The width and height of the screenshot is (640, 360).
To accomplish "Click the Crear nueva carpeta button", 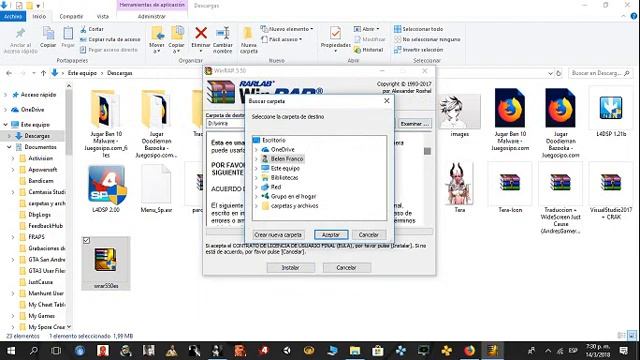I will pos(278,235).
